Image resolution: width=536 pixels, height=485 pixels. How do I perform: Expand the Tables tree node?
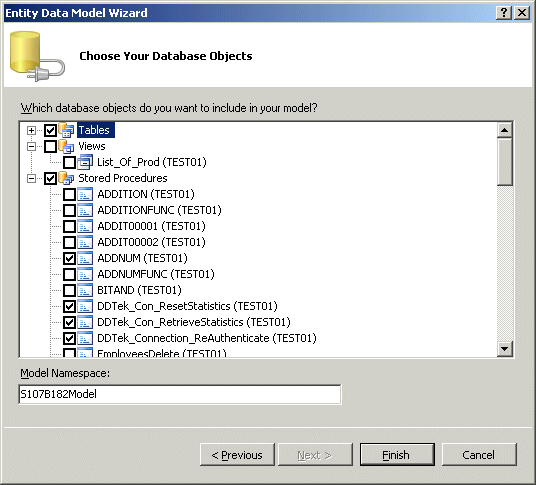coord(31,130)
